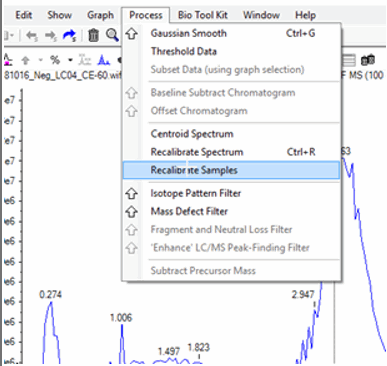This screenshot has width=387, height=366.
Task: Open the Bio Tool Kit menu
Action: point(203,15)
